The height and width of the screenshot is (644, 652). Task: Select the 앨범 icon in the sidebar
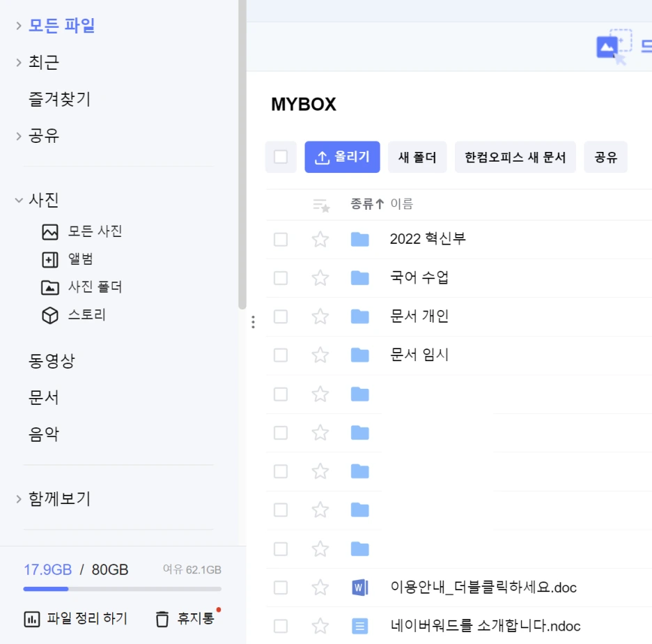49,259
